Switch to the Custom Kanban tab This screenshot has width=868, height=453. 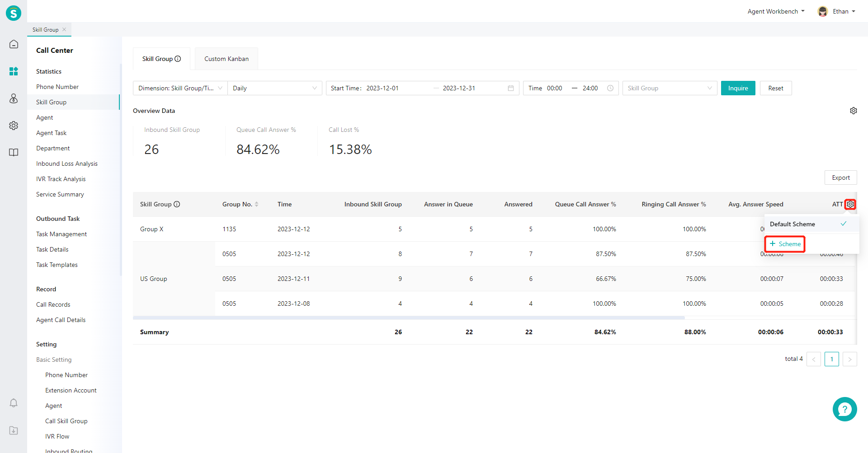[226, 59]
